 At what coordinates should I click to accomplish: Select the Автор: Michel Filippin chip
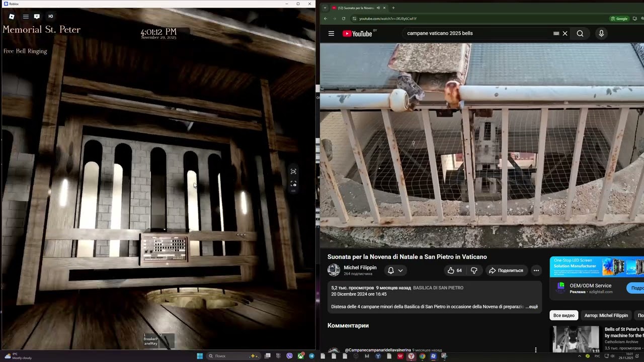[606, 315]
